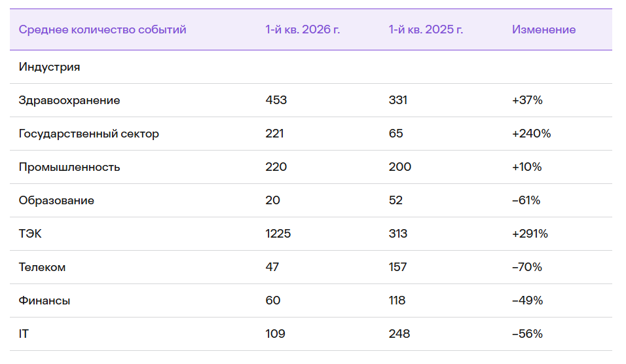Click the 'Среднее количество событий' column header
Screen dimensions: 626x364
coord(102,29)
